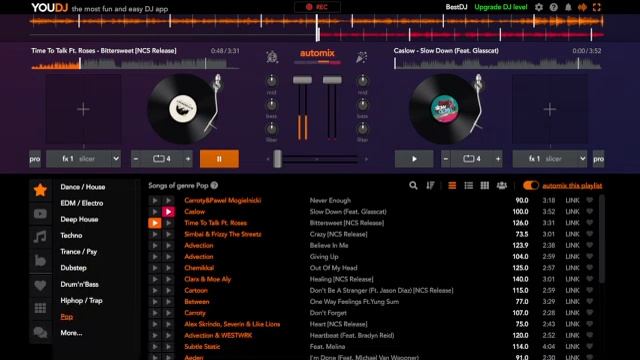Select EDM / Electro genre
640x360 pixels.
(x=82, y=203)
